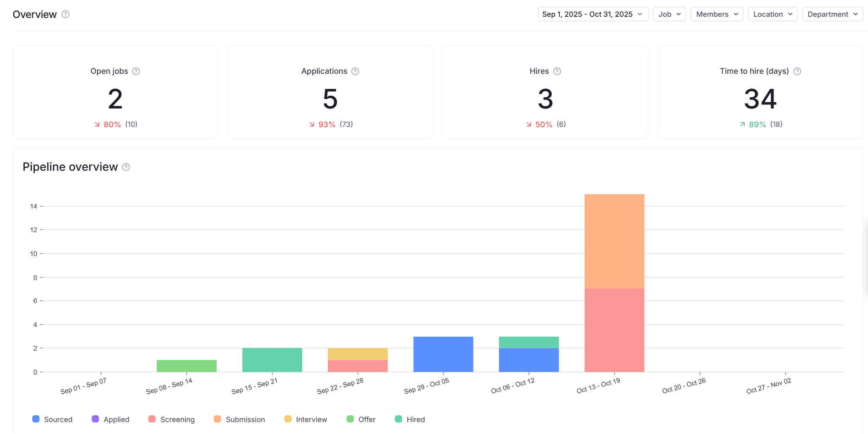Image resolution: width=868 pixels, height=434 pixels.
Task: Click green up-arrow trend icon under Time to hire
Action: tap(742, 124)
